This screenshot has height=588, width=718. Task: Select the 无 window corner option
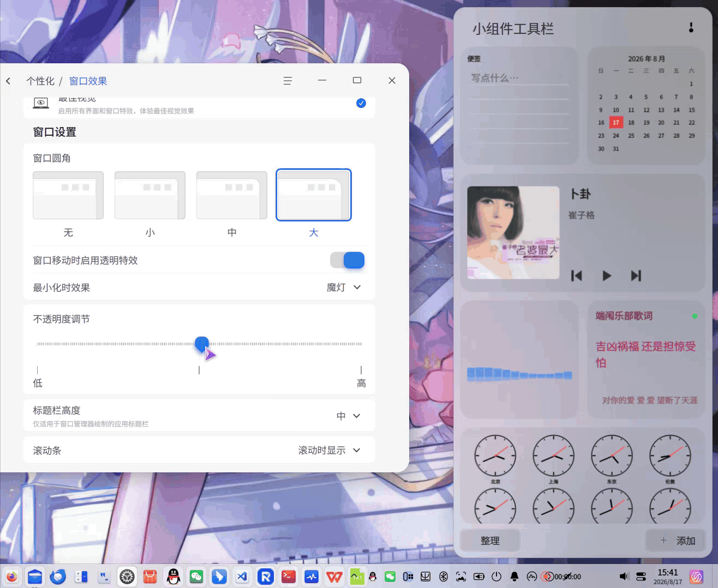[68, 195]
